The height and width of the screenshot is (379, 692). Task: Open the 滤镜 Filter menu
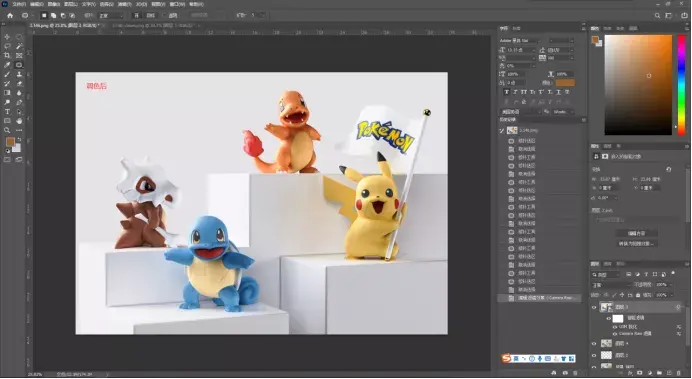(x=124, y=4)
